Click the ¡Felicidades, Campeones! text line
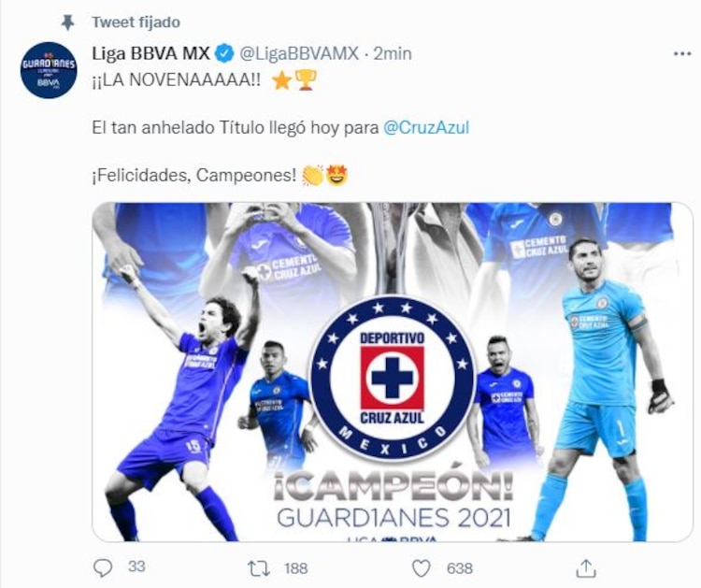 (194, 176)
